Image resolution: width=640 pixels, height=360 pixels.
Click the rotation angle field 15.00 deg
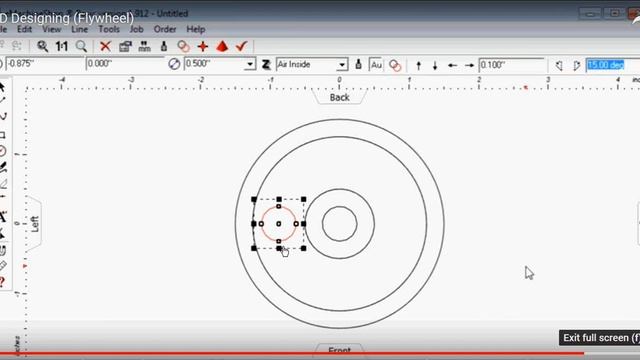click(613, 65)
